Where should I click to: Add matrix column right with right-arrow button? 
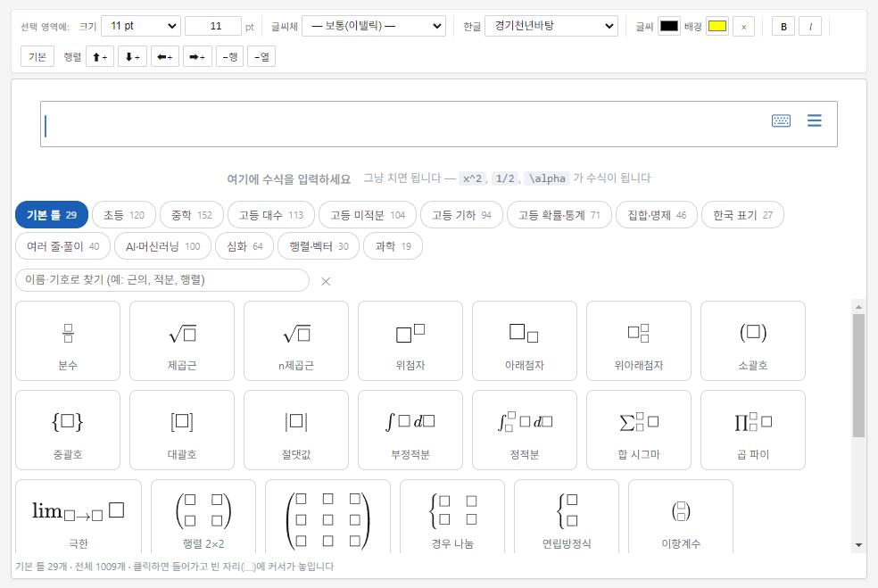197,56
